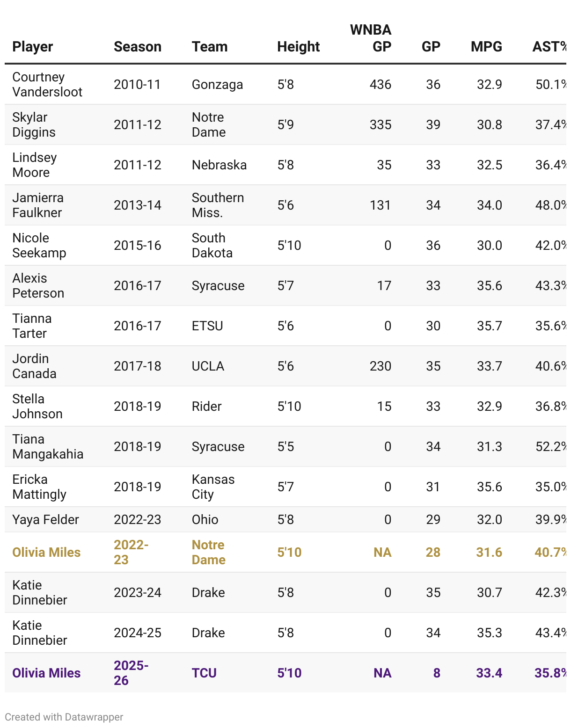Select the highlighted Olivia Miles TCU row
This screenshot has height=728, width=571.
point(46,673)
